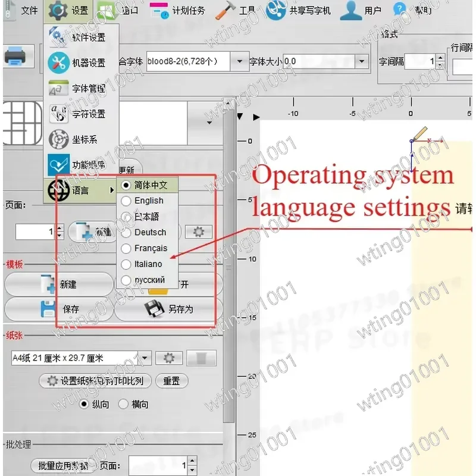Click the globe icon next to 语言
This screenshot has width=476, height=476.
click(58, 190)
